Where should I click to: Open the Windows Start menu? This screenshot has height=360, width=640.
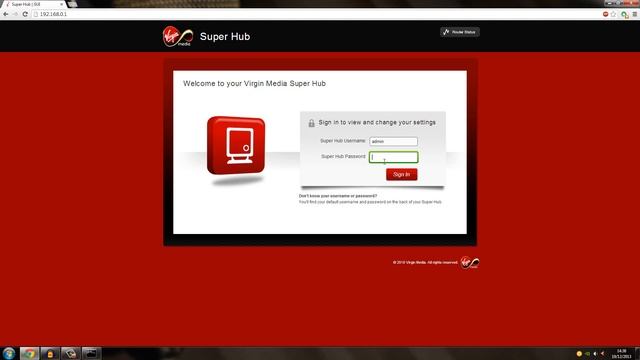tap(9, 353)
